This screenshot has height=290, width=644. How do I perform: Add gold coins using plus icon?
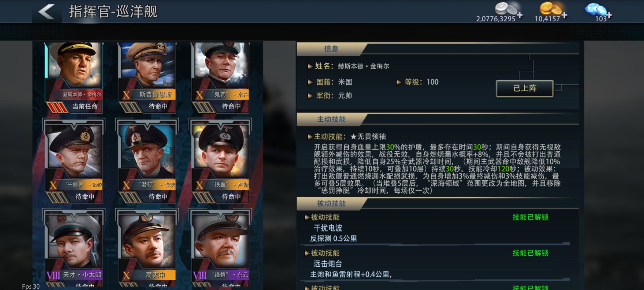(564, 15)
